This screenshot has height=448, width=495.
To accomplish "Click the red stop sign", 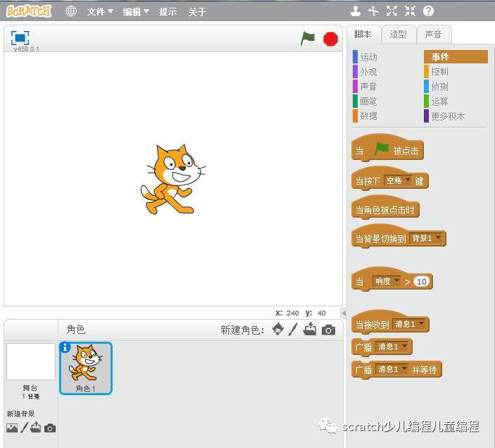I will click(330, 39).
